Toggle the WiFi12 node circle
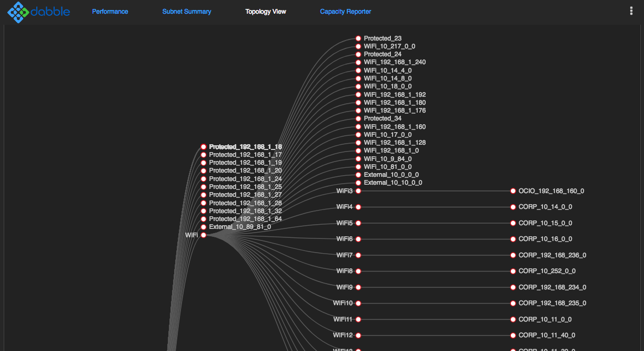The height and width of the screenshot is (351, 644). tap(358, 335)
